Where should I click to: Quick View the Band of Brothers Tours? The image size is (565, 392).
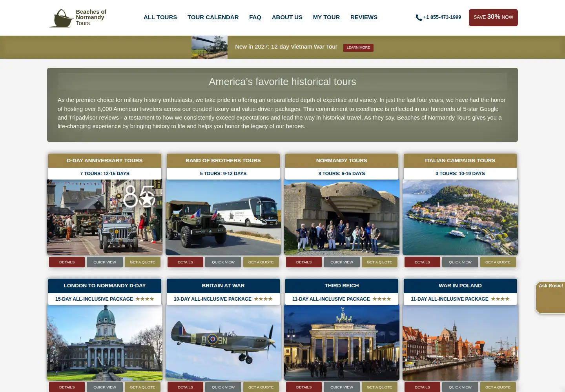coord(223,262)
